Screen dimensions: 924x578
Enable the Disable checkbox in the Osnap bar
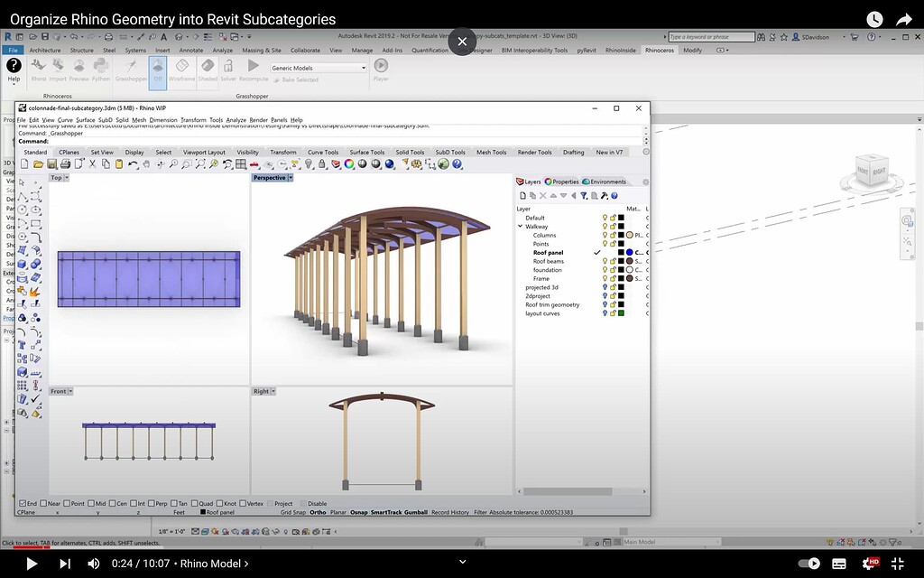[304, 504]
